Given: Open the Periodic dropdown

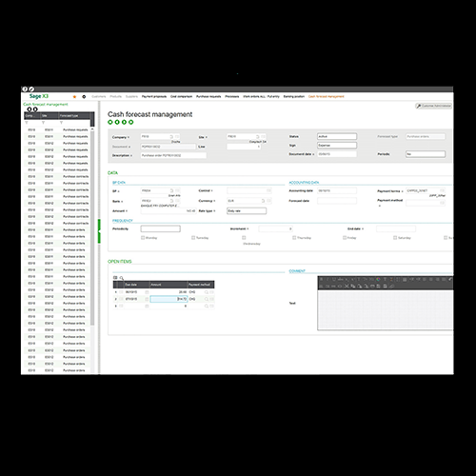Looking at the screenshot, I should [x=426, y=154].
